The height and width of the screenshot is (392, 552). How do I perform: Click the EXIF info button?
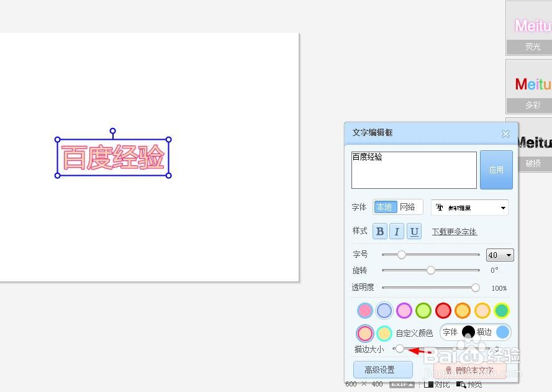pyautogui.click(x=402, y=385)
